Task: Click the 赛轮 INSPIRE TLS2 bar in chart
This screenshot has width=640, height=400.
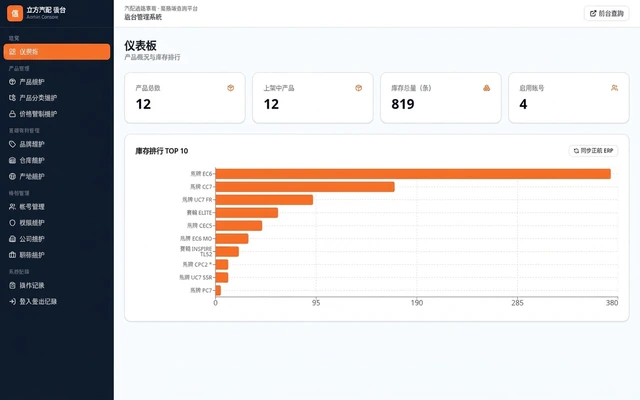Action: pyautogui.click(x=227, y=251)
